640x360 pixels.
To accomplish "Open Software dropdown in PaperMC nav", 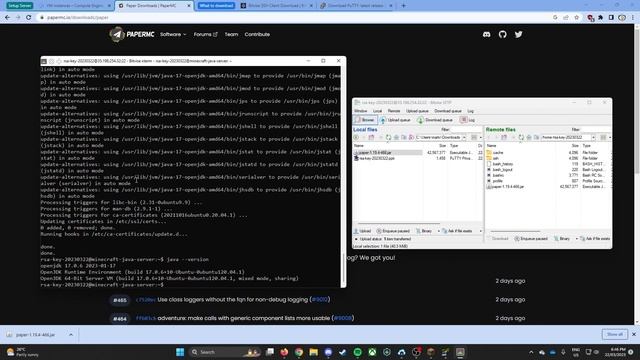I will point(173,34).
